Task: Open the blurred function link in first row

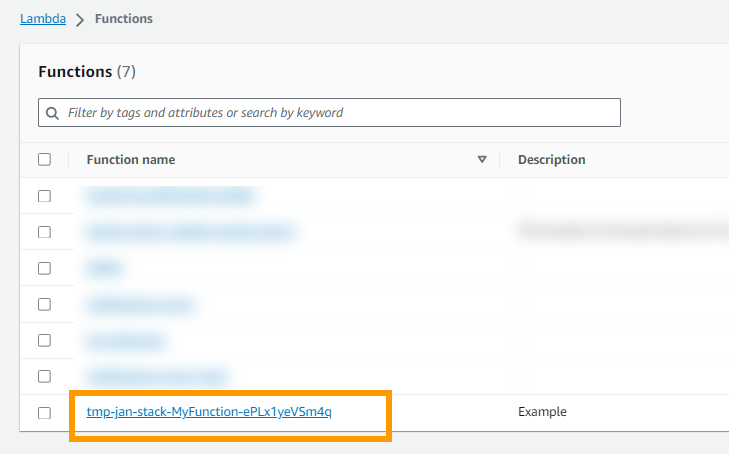Action: pos(171,196)
